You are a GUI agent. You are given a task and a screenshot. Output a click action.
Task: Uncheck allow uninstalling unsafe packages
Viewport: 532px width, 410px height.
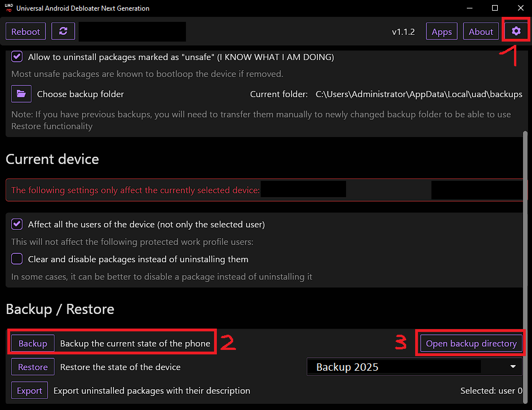click(17, 57)
